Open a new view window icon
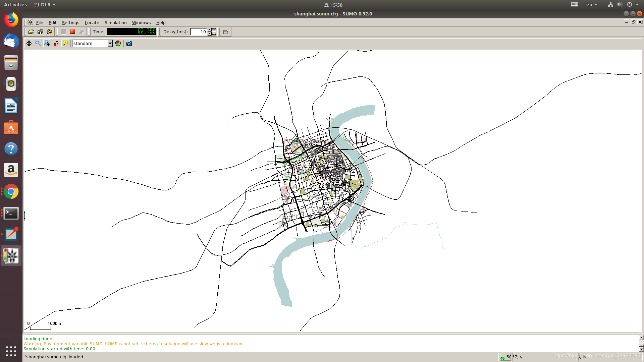Viewport: 644px width, 362px height. point(226,32)
